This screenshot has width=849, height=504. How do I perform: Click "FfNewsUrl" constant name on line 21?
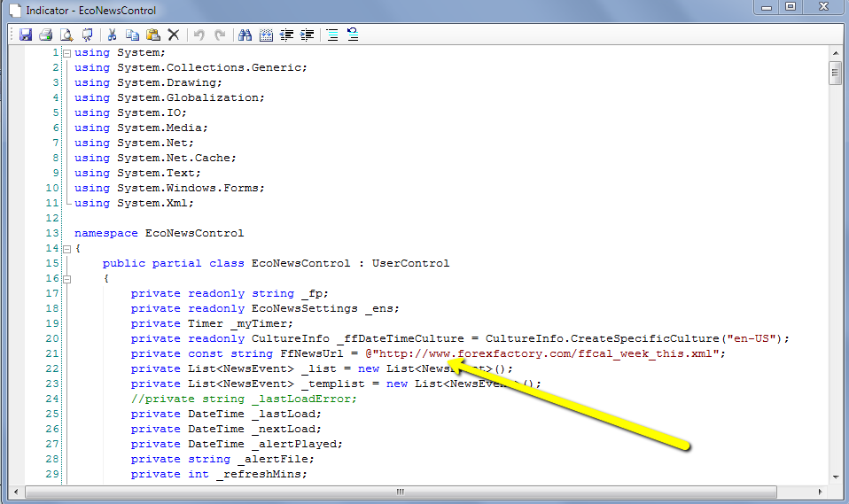tap(312, 353)
